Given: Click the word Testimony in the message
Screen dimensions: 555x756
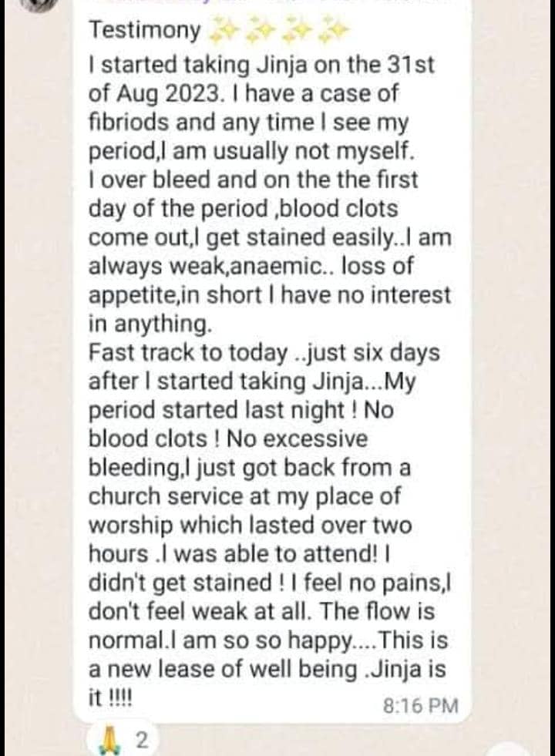Looking at the screenshot, I should (146, 30).
